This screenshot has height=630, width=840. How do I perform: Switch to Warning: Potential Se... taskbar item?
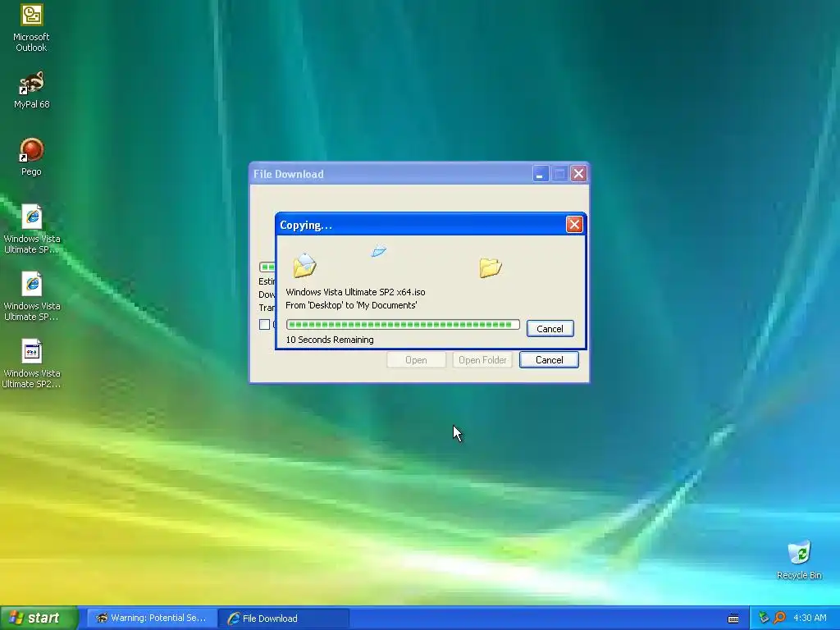152,619
